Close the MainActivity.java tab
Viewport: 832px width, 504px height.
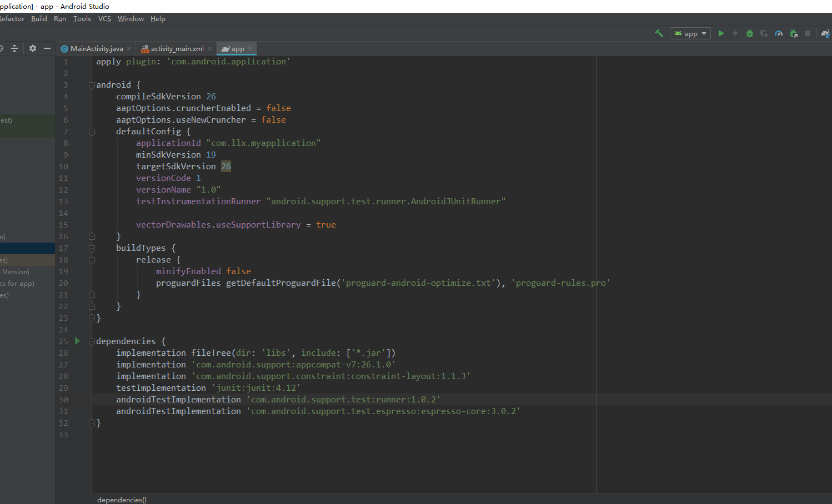[x=129, y=49]
